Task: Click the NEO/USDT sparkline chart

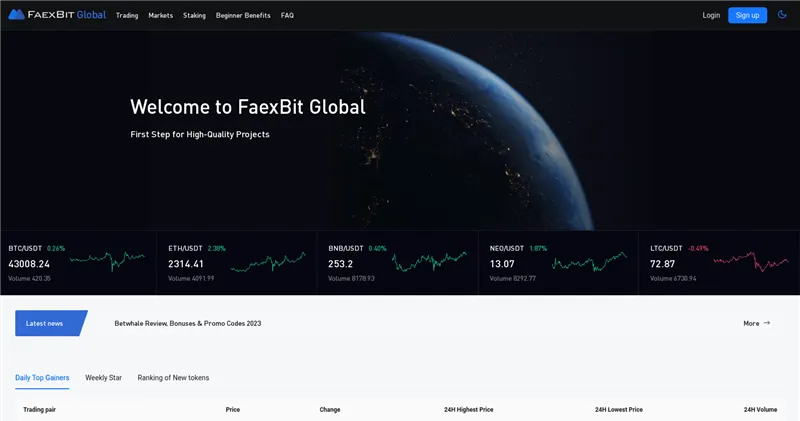Action: 589,262
